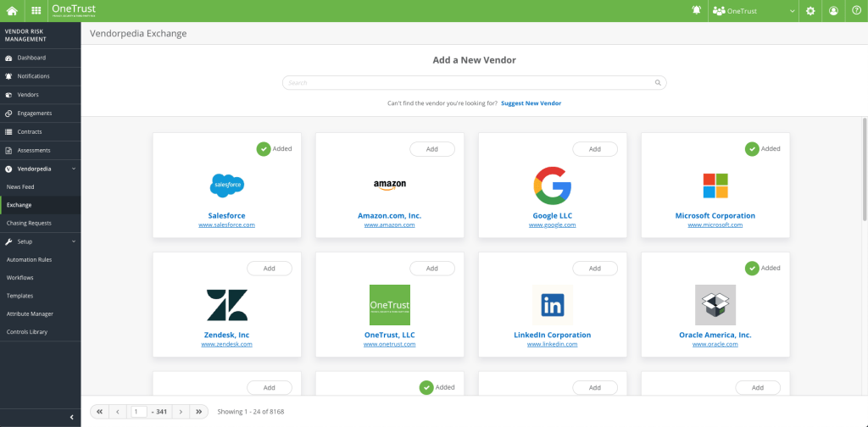Open the www.zendesk.com link
This screenshot has width=868, height=427.
[227, 344]
